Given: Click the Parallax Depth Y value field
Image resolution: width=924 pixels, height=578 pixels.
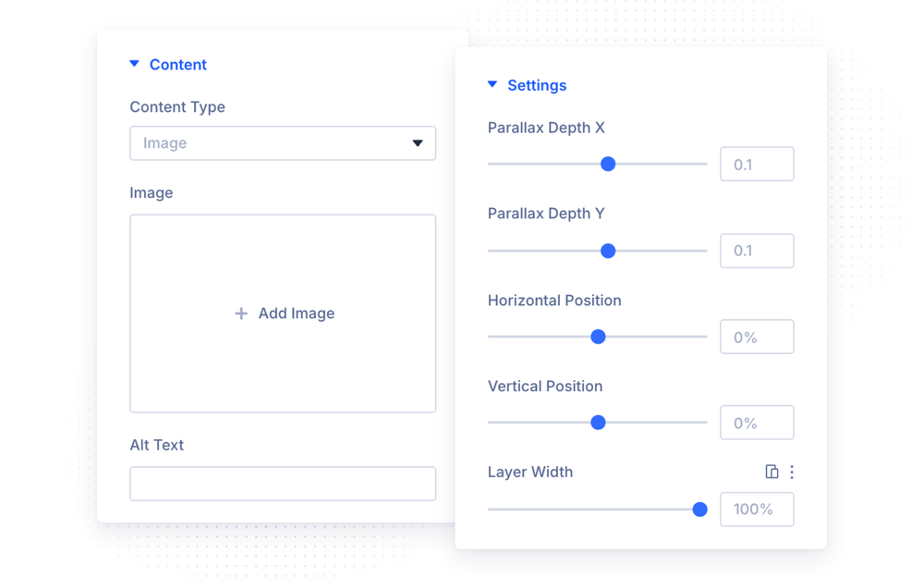Looking at the screenshot, I should [x=757, y=251].
